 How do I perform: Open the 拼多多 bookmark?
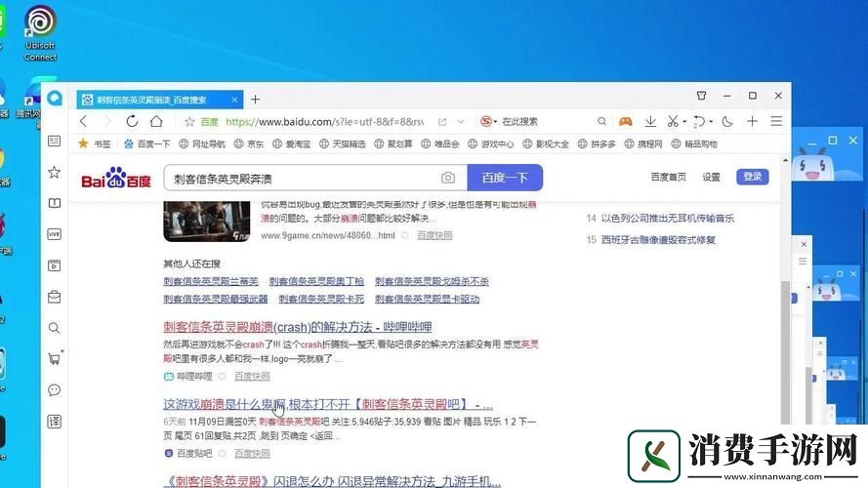pos(597,143)
